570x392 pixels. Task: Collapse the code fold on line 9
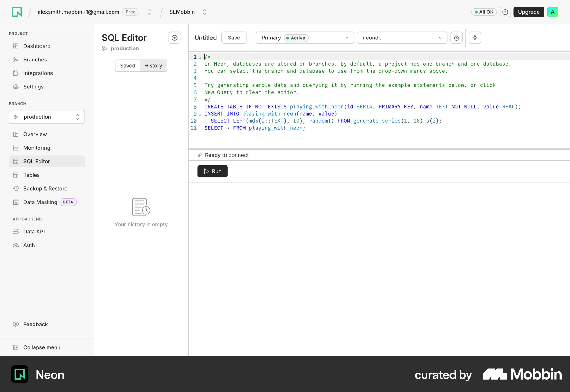[x=200, y=115]
